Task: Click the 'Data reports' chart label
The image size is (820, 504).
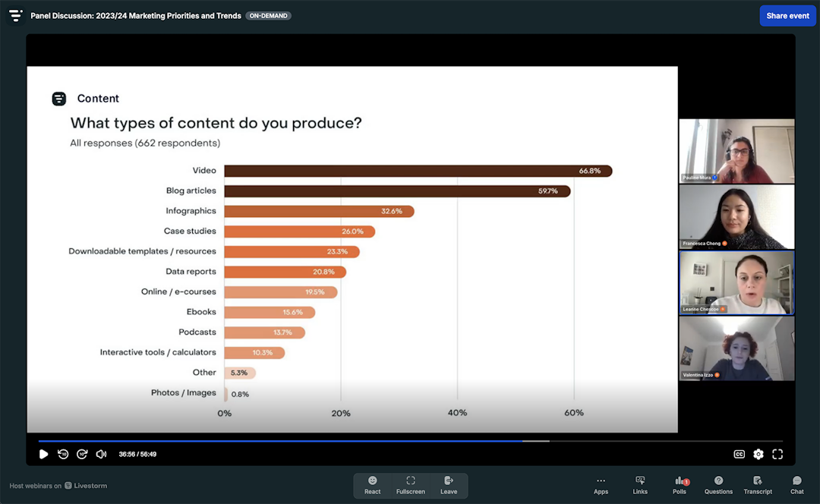Action: point(191,272)
